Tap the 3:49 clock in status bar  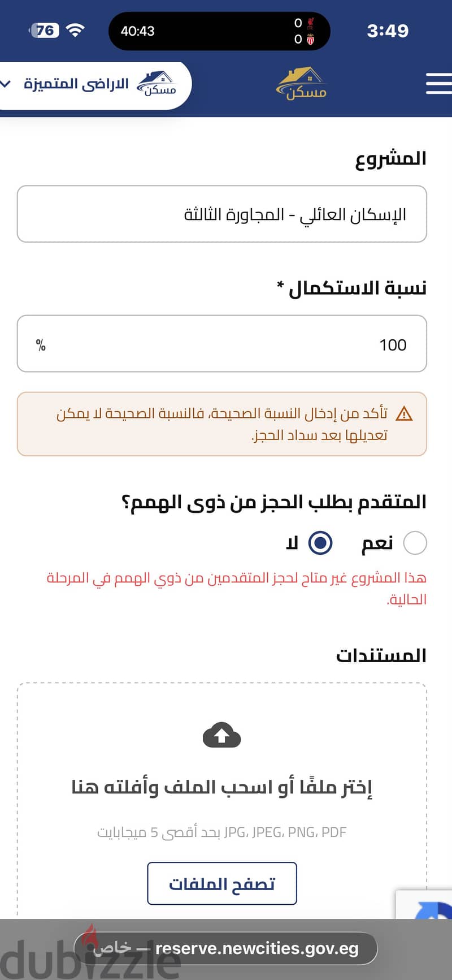point(388,31)
